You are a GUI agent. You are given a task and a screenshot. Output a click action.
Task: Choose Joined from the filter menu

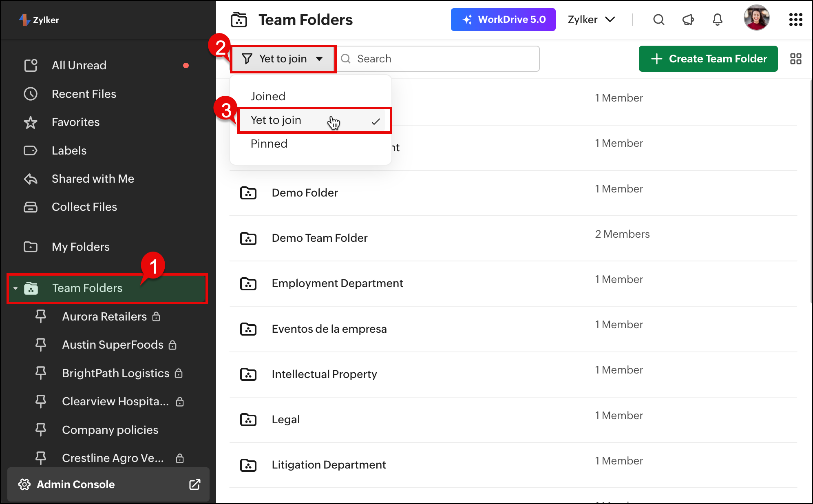tap(268, 96)
